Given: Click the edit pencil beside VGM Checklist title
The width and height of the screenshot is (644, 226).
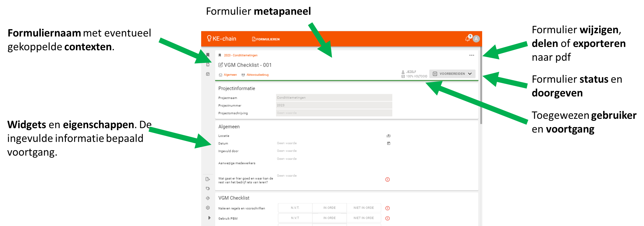Looking at the screenshot, I should (221, 65).
